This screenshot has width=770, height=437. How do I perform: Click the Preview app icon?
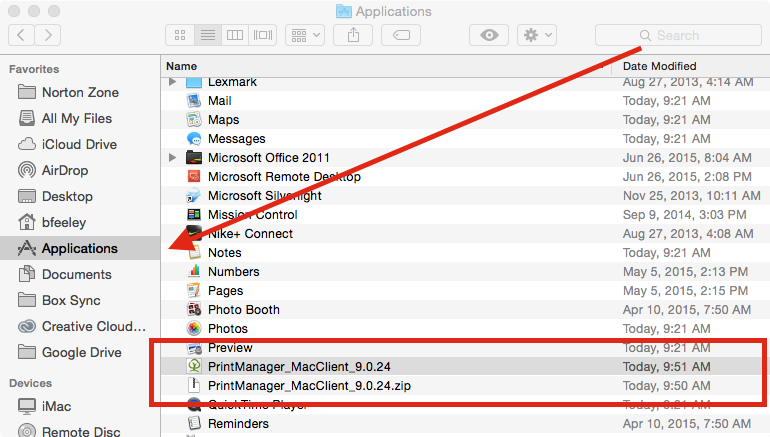click(194, 348)
